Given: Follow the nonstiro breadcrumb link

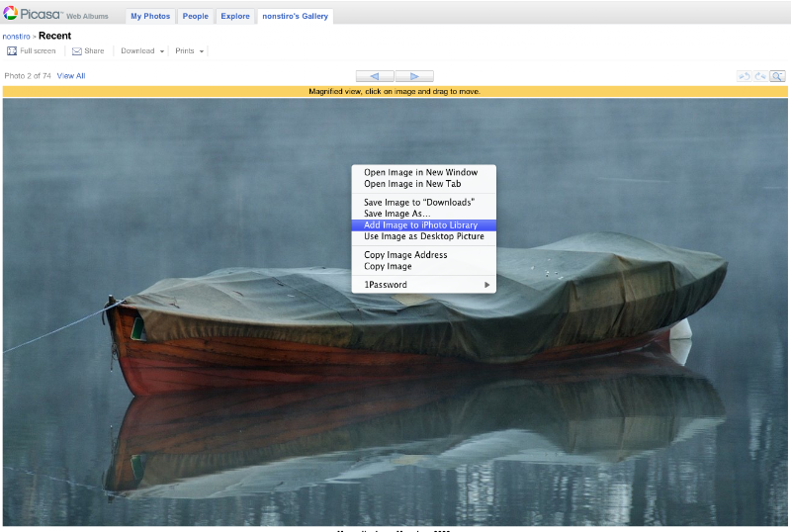Looking at the screenshot, I should (16, 37).
